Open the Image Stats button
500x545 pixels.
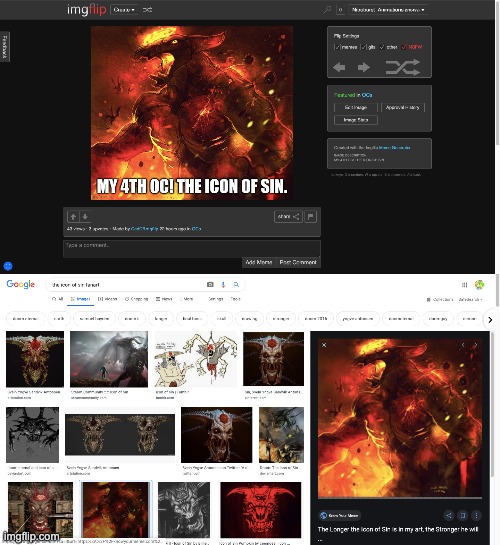356,120
